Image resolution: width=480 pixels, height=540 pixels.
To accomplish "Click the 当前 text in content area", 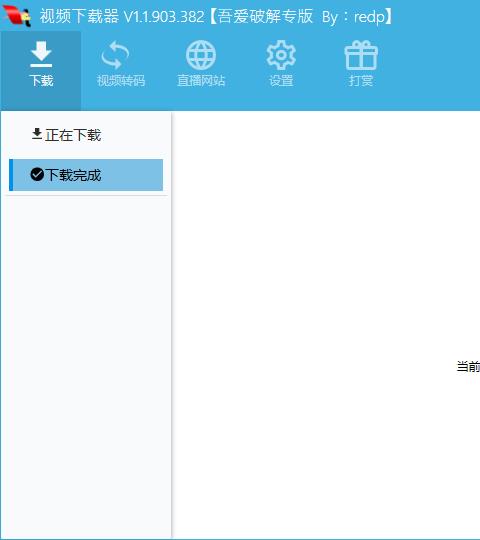I will coord(468,366).
